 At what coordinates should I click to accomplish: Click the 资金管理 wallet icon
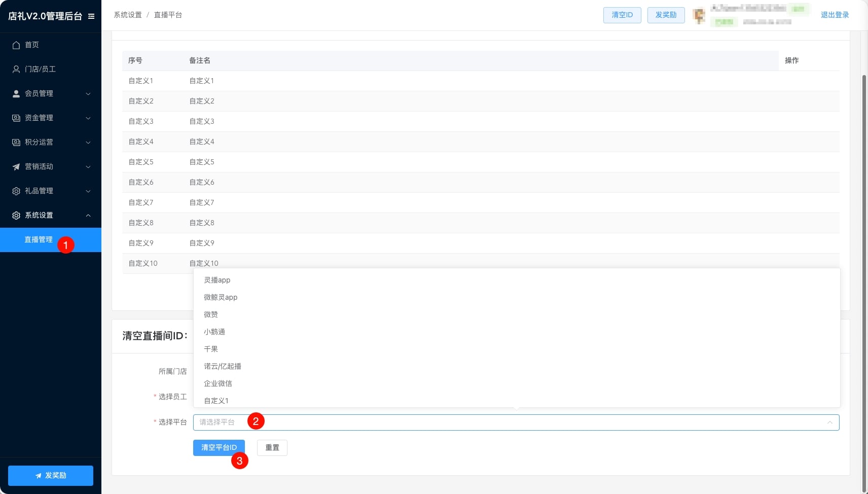tap(16, 118)
